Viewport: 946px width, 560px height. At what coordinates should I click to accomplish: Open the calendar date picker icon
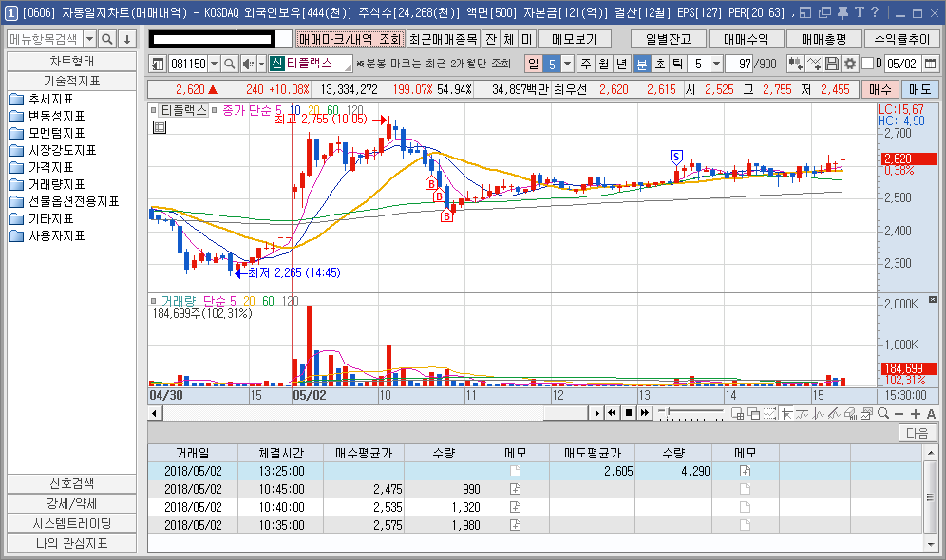click(930, 64)
